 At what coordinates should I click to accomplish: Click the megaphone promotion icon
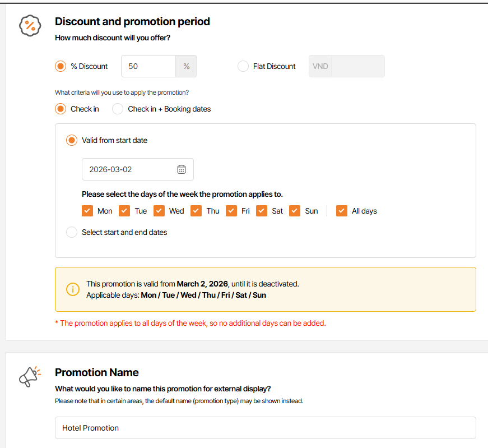[x=30, y=376]
